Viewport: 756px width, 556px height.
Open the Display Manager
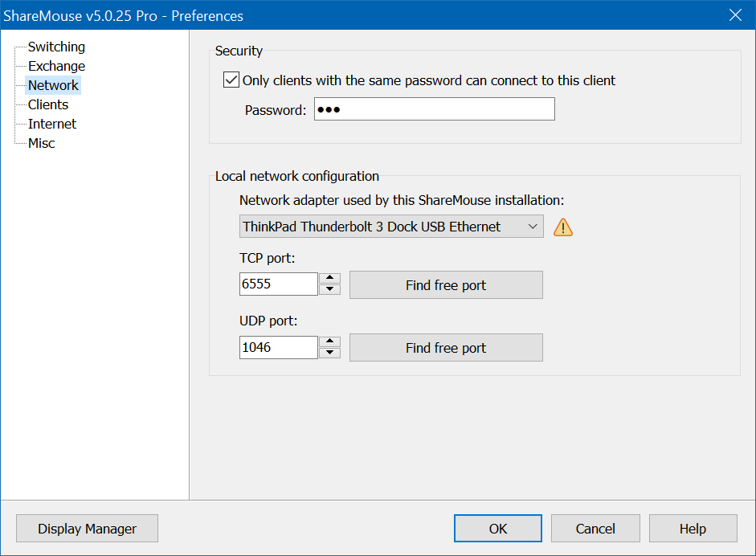(87, 529)
